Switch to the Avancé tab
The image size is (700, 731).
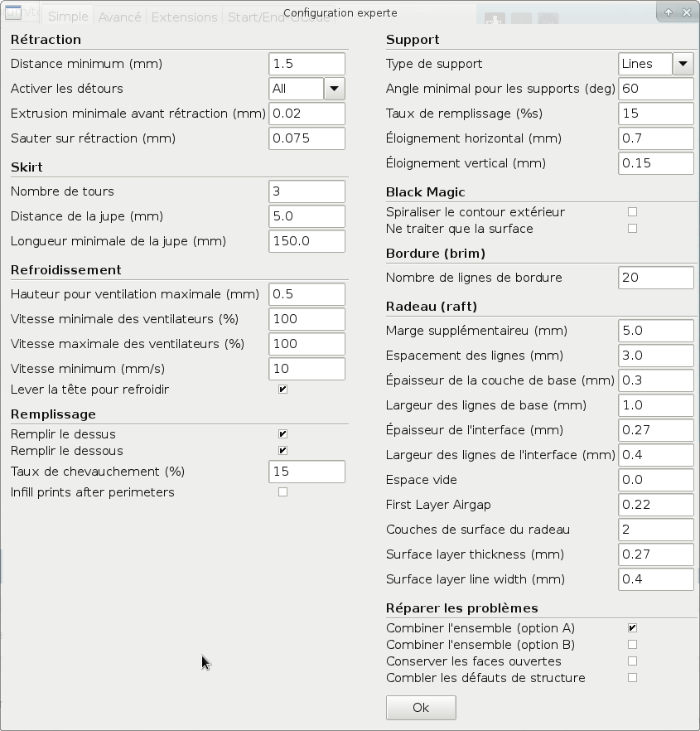click(120, 17)
